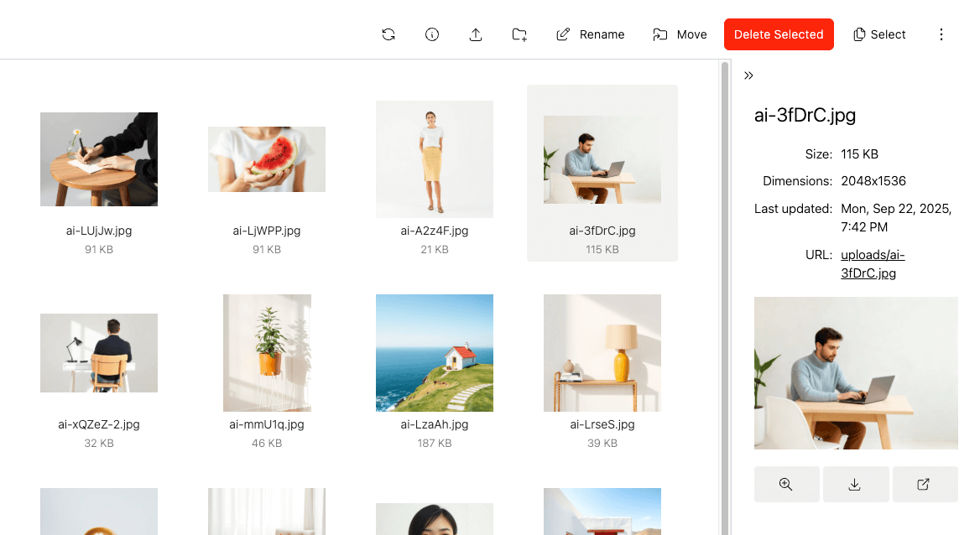Choose the ai-LUjJw.jpg writing-at-table image
The height and width of the screenshot is (535, 980).
tap(99, 159)
